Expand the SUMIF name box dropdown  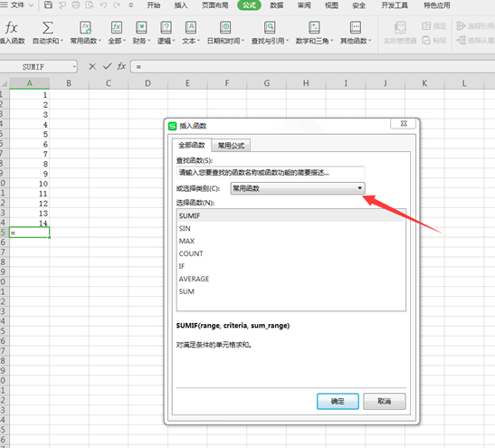(74, 67)
